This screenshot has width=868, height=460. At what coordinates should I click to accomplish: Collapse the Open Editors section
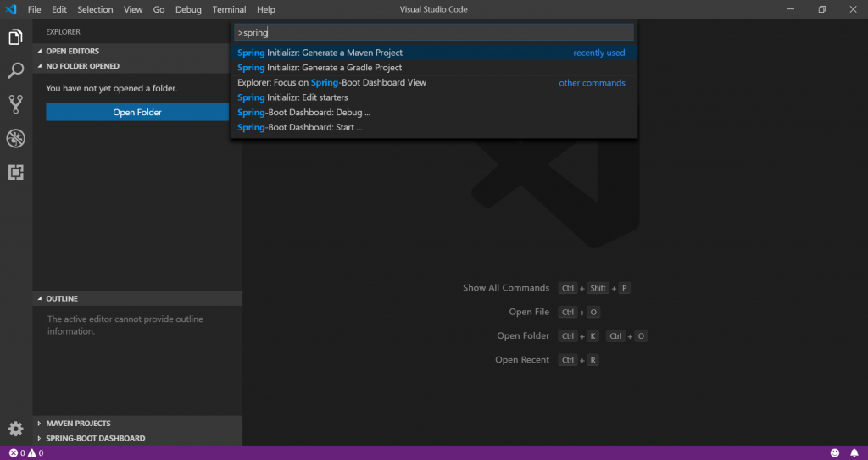(137, 51)
